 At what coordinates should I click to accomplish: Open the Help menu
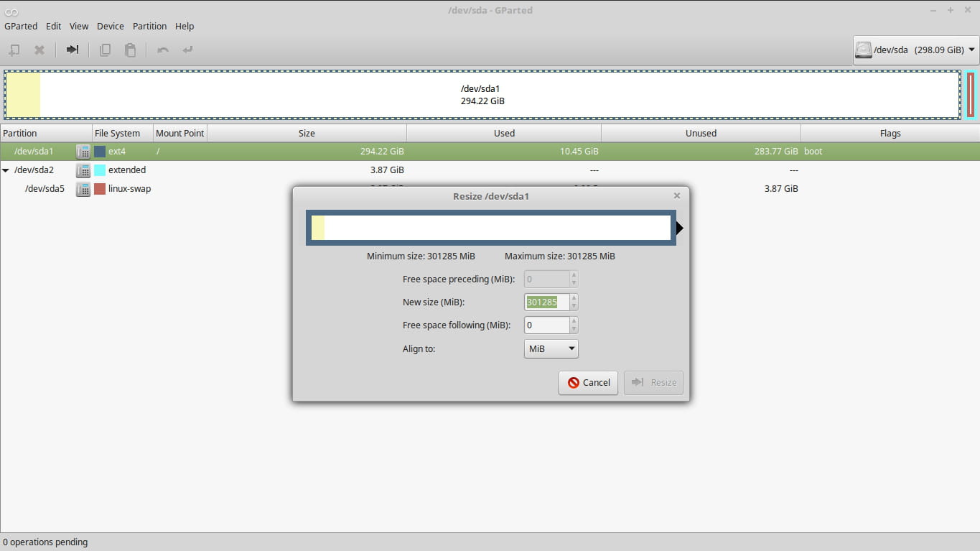click(x=185, y=26)
